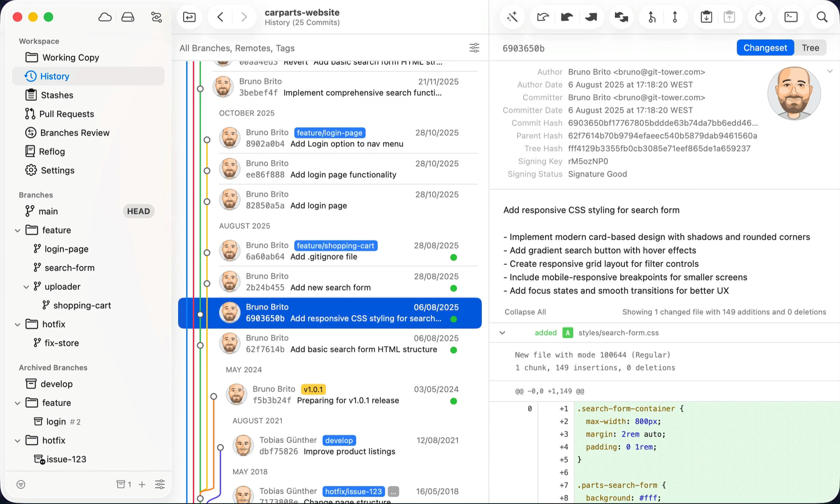
Task: Click the Merge toolbar icon
Action: tap(652, 17)
